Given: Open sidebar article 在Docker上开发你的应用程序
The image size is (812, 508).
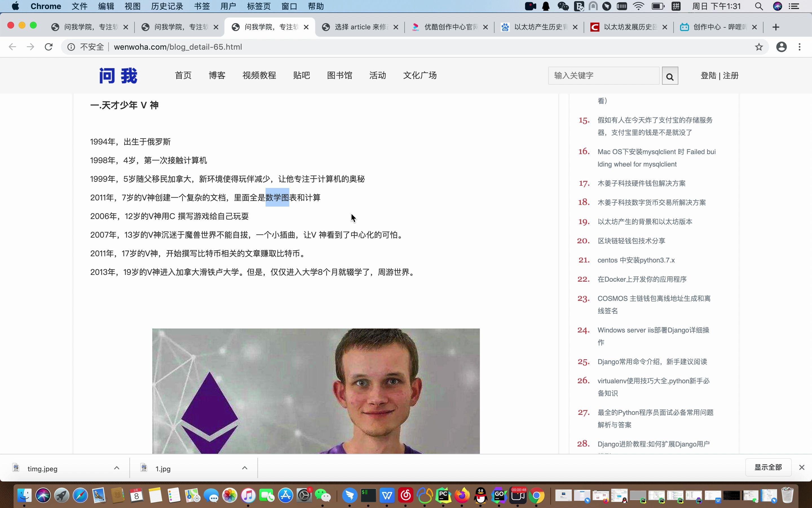Looking at the screenshot, I should [x=642, y=279].
